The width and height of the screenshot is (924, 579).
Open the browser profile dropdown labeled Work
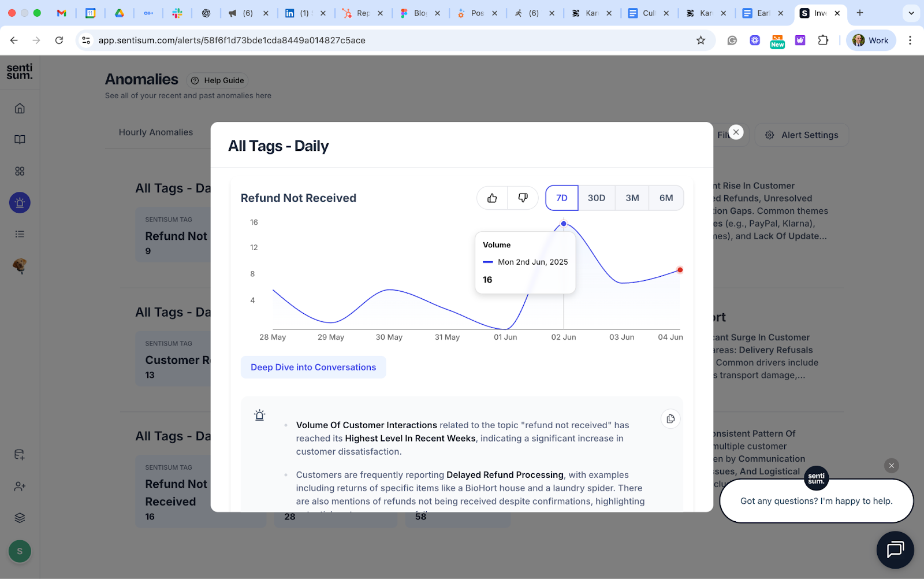point(870,40)
